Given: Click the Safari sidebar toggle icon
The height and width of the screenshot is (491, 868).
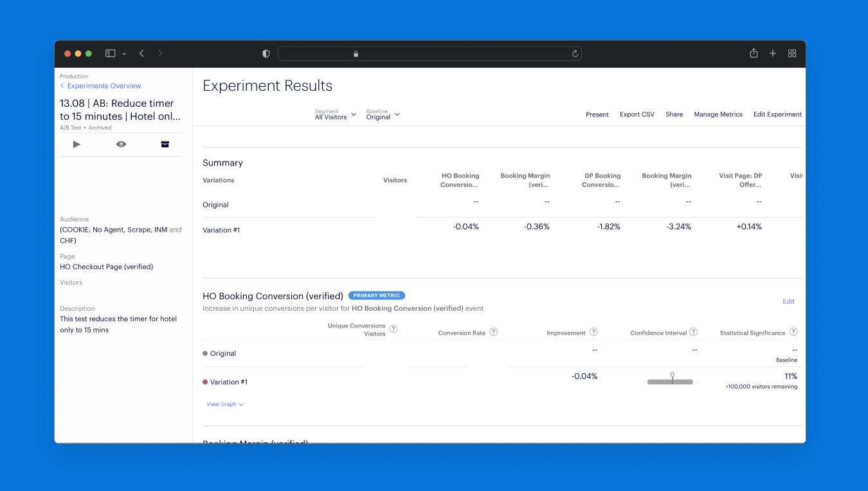Looking at the screenshot, I should [x=111, y=53].
